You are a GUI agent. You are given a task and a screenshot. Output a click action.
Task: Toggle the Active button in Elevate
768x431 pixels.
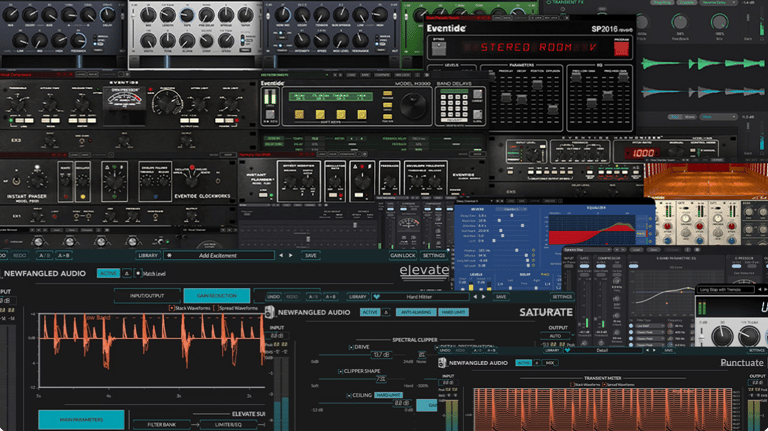point(108,273)
